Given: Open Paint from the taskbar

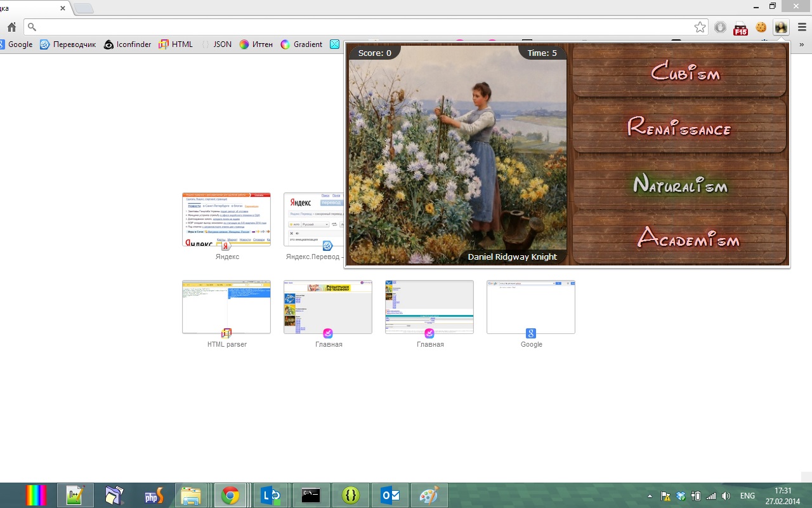Looking at the screenshot, I should 429,495.
